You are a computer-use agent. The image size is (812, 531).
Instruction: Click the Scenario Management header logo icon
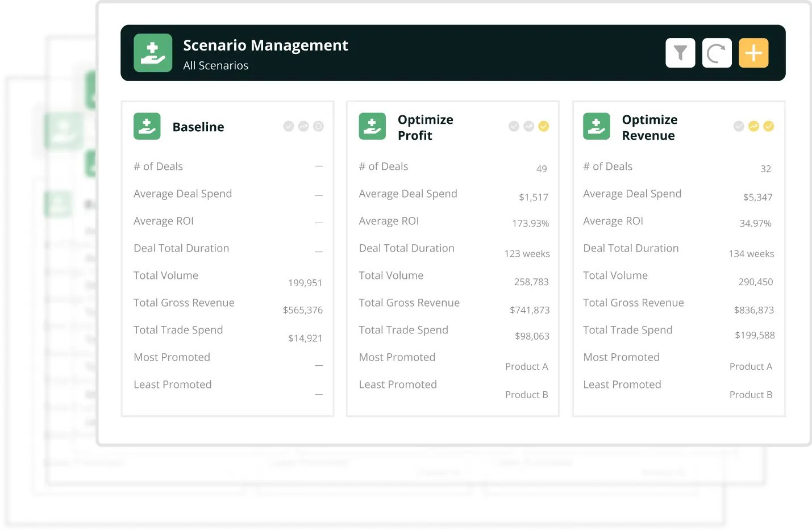coord(153,53)
